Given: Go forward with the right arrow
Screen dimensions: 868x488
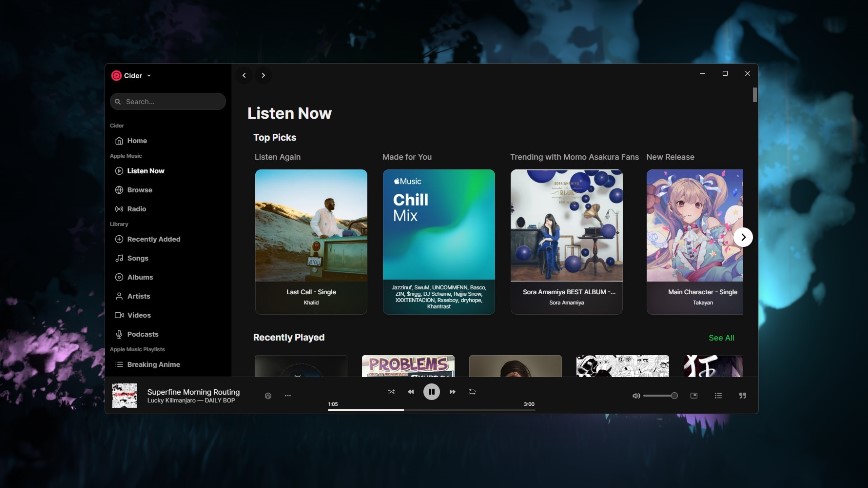Looking at the screenshot, I should [264, 75].
